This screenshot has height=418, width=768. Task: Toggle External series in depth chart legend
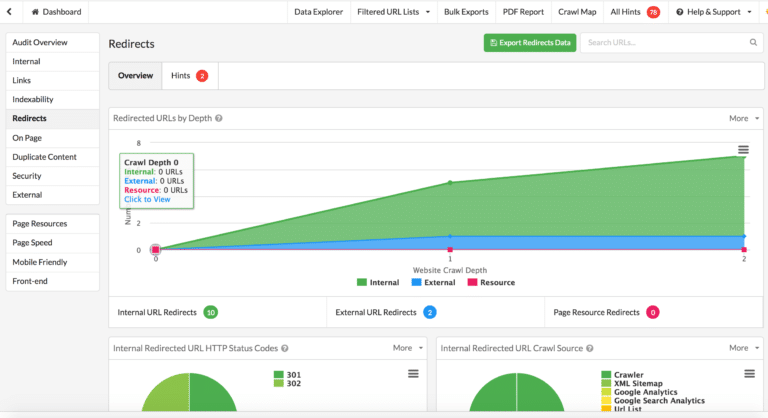(433, 282)
